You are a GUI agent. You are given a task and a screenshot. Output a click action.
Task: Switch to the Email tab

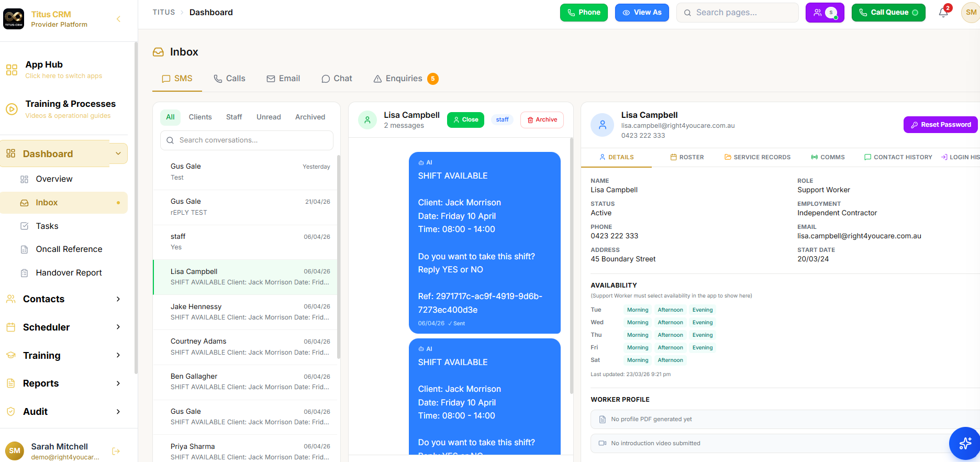[283, 79]
